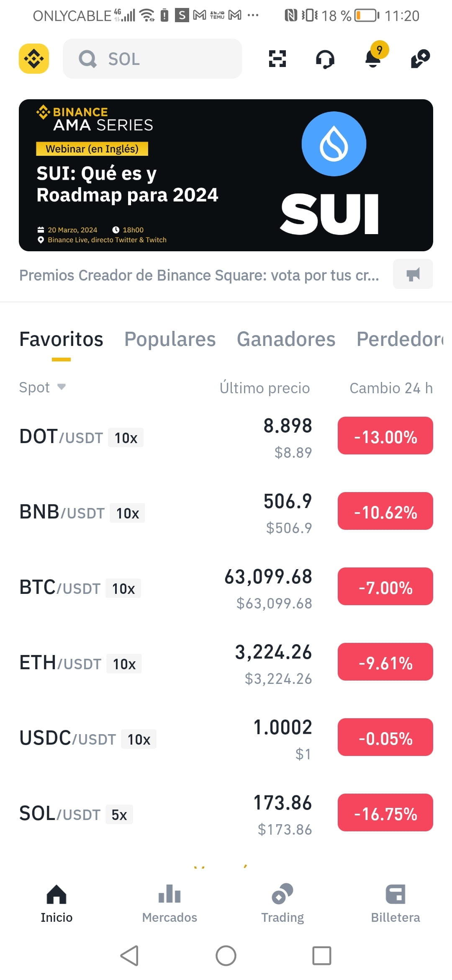Open Premios Creador de Binance Square announcement
Screen dimensions: 452x980
[x=199, y=275]
